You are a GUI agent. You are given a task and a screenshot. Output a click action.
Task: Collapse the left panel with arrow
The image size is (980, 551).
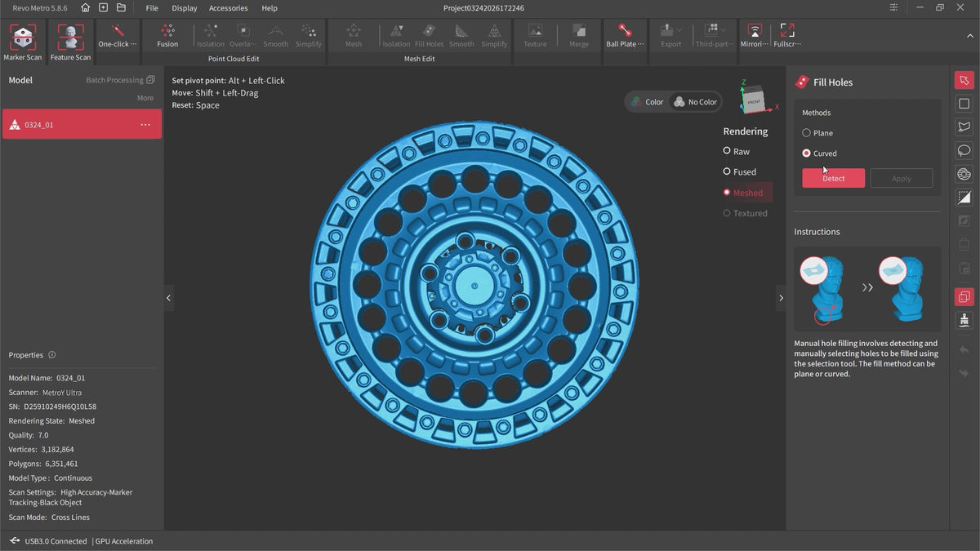[169, 298]
